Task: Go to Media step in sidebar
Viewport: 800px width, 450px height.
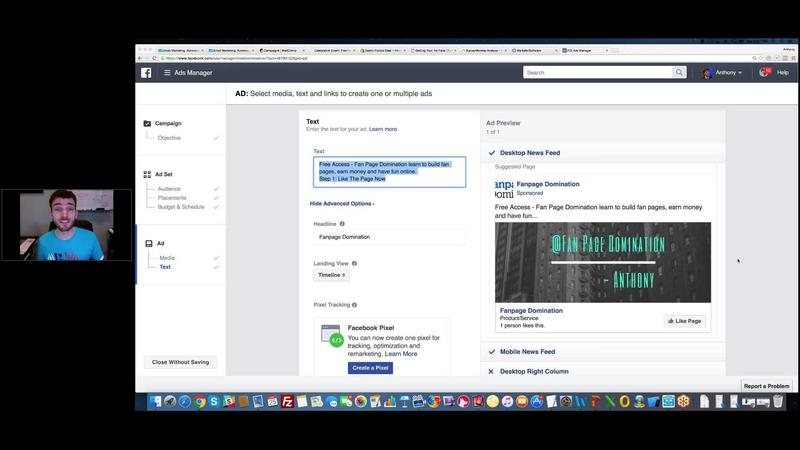Action: point(167,258)
